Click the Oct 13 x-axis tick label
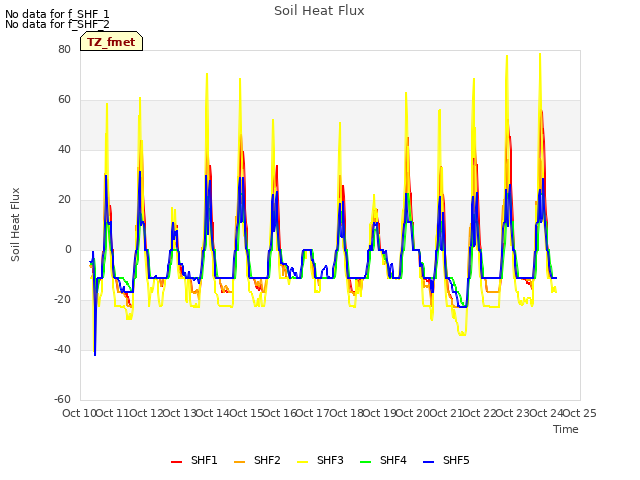The width and height of the screenshot is (640, 480). (x=180, y=413)
